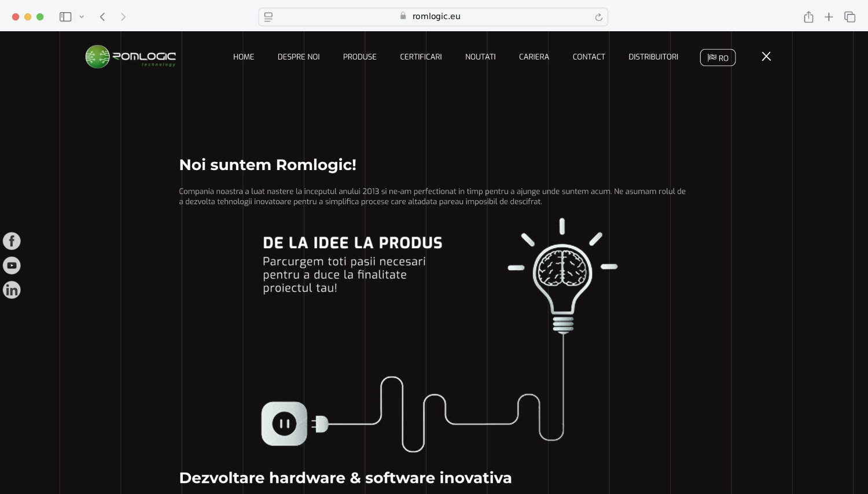Click the light bulb brain illustration
The height and width of the screenshot is (494, 868).
coord(562,276)
